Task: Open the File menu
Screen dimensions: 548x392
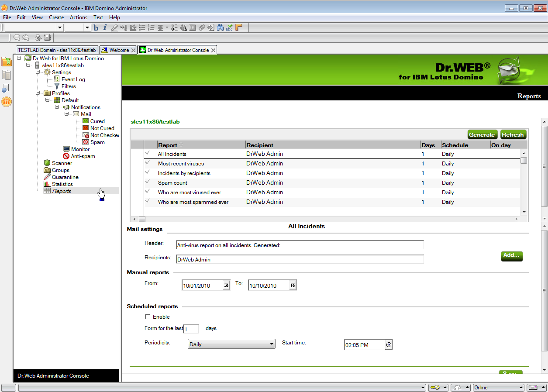Action: tap(7, 17)
